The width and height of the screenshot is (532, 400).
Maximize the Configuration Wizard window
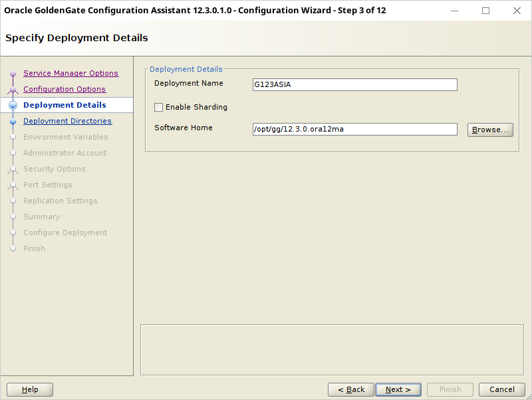[486, 11]
